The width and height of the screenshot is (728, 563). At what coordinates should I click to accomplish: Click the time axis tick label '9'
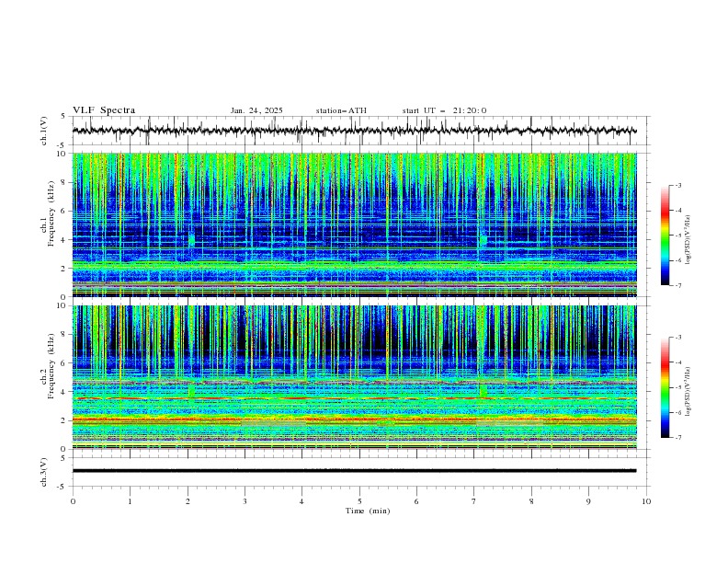588,501
